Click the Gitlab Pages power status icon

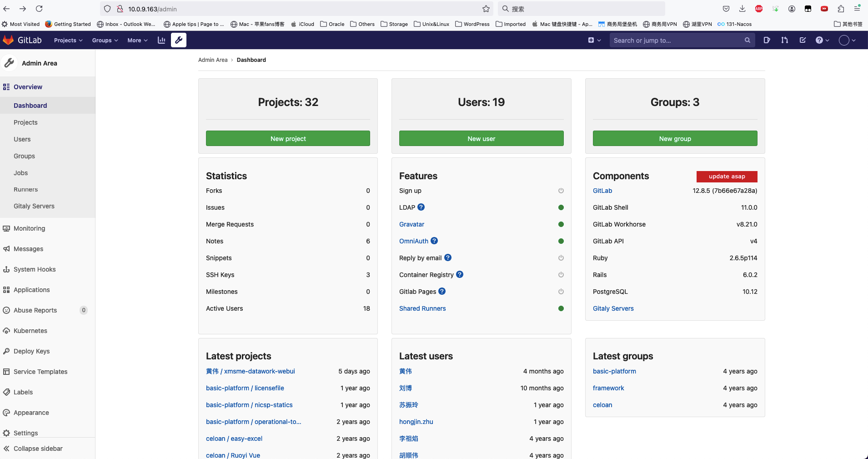click(561, 292)
